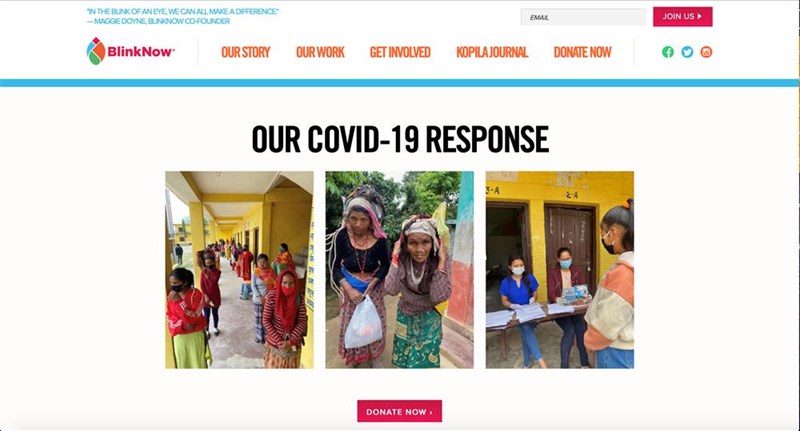Open the BlinkNow Facebook page icon
This screenshot has height=431, width=800.
pyautogui.click(x=668, y=52)
